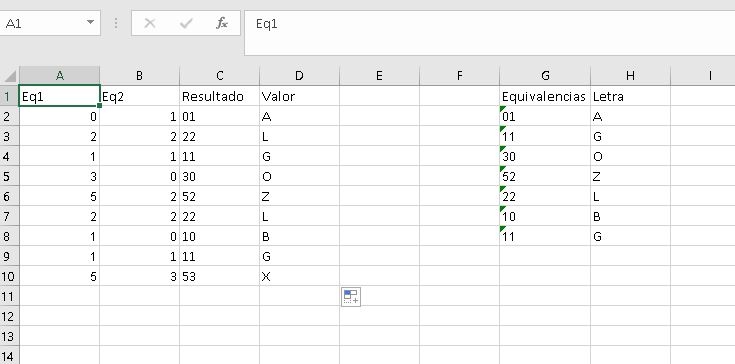The image size is (735, 364).
Task: Open the Name Box dropdown arrow
Action: point(90,22)
